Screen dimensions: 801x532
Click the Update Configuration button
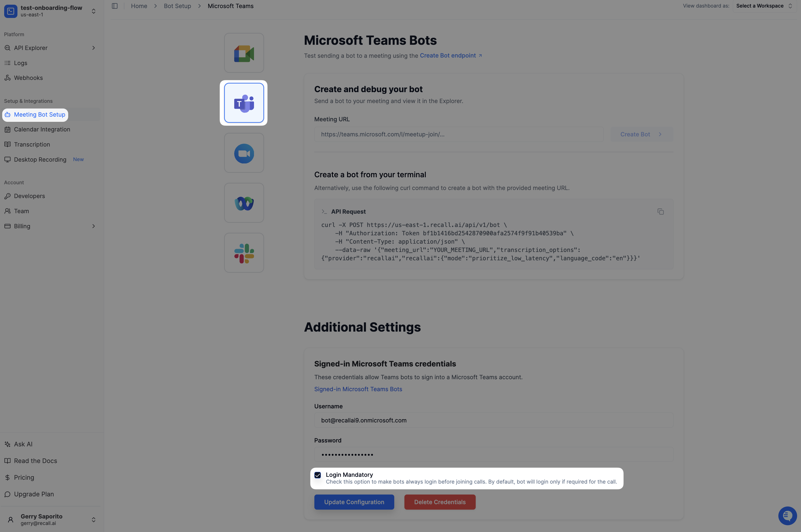[354, 502]
